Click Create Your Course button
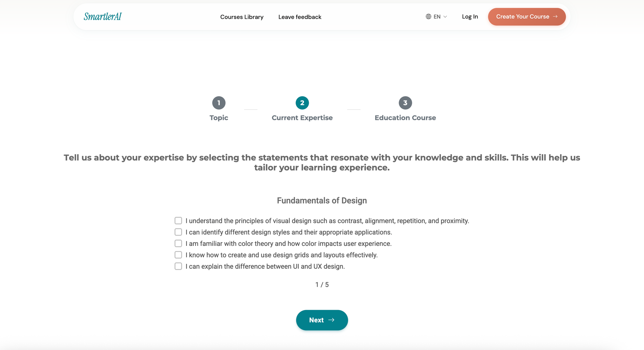 click(x=527, y=17)
